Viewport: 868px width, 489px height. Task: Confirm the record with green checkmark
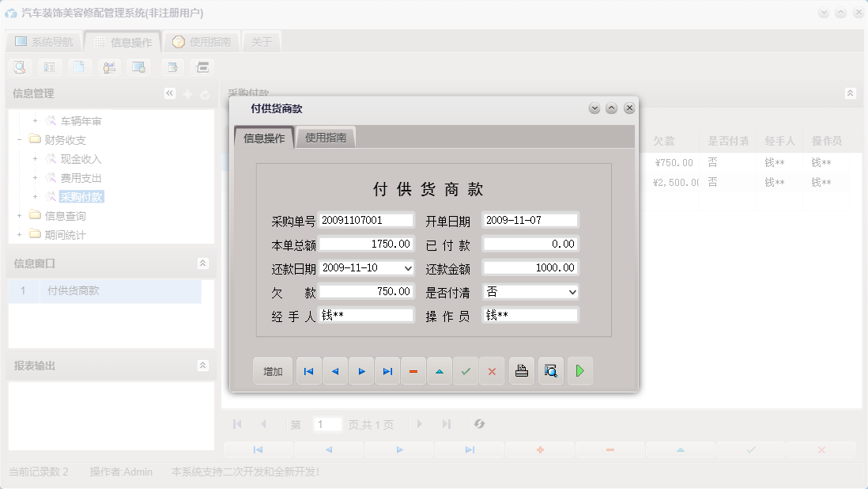(464, 370)
